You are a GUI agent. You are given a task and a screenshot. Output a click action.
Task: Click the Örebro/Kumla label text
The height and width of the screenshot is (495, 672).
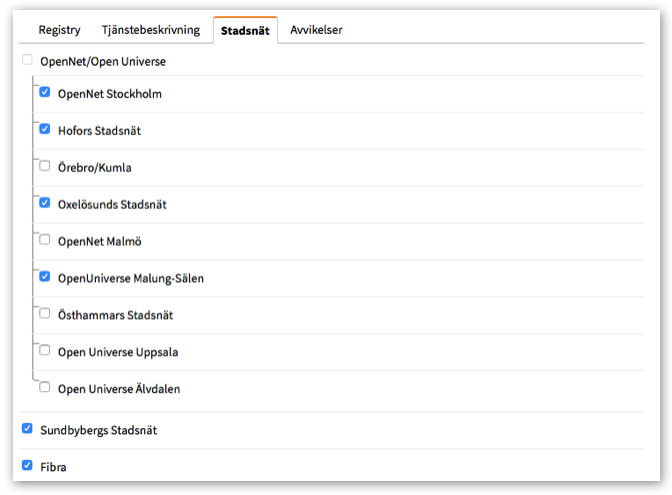pos(94,168)
